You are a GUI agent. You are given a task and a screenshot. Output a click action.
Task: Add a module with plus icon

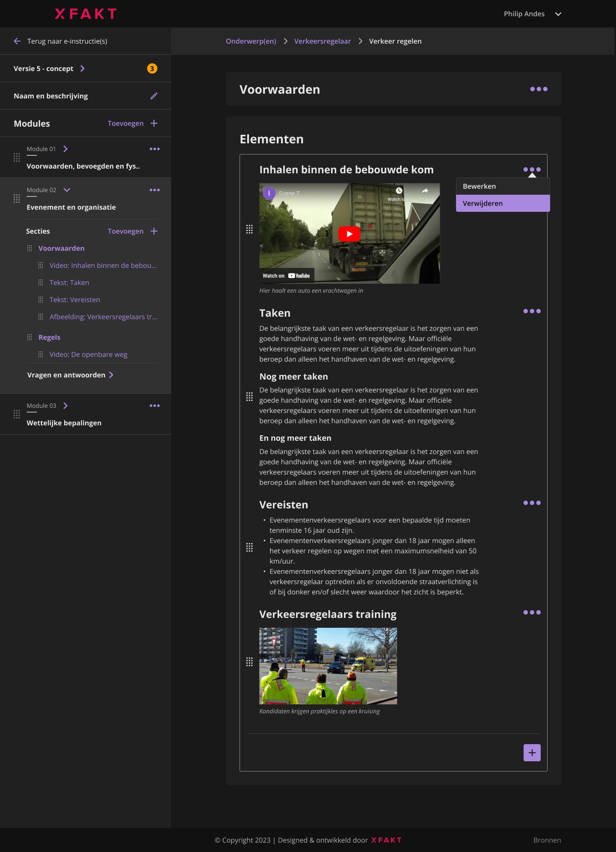point(154,123)
